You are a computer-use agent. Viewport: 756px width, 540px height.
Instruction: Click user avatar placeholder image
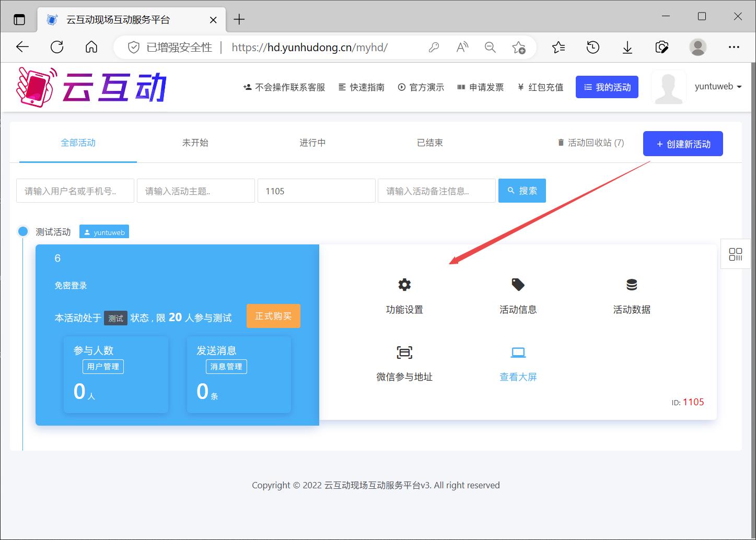(x=668, y=87)
